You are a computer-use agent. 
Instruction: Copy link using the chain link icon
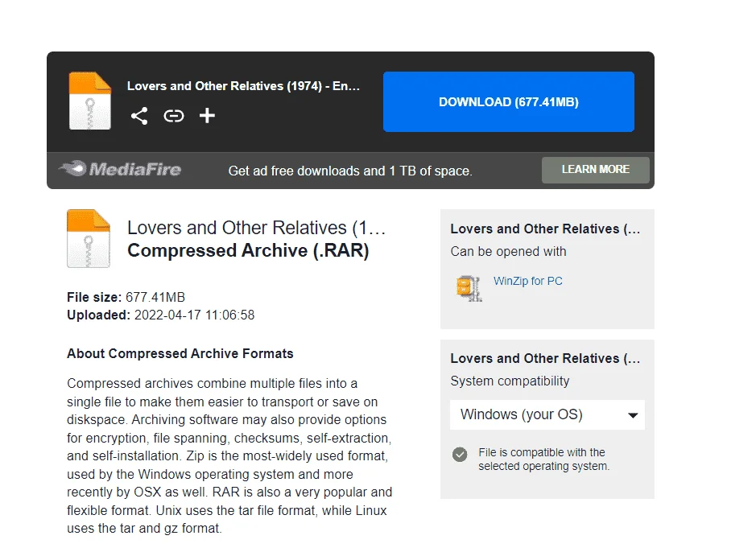(x=174, y=116)
